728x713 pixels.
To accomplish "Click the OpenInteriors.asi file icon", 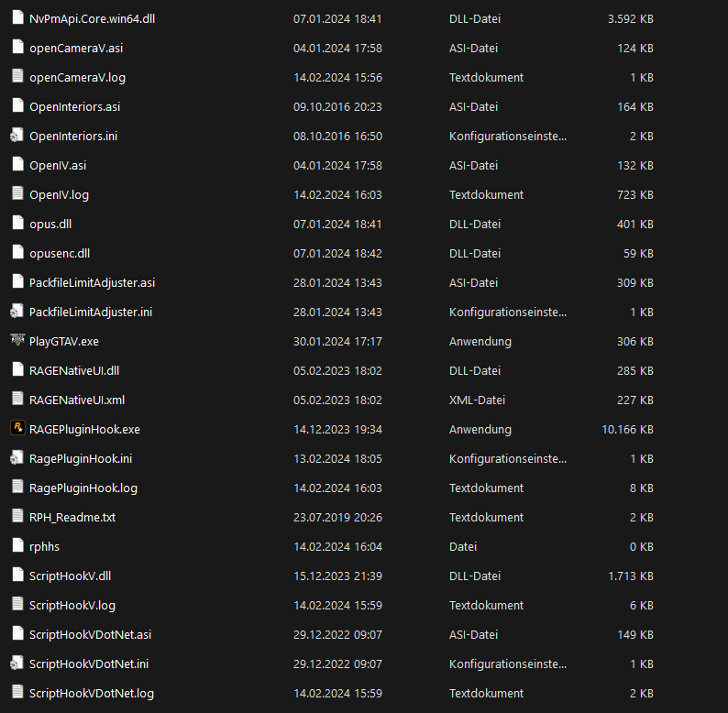I will click(x=17, y=105).
